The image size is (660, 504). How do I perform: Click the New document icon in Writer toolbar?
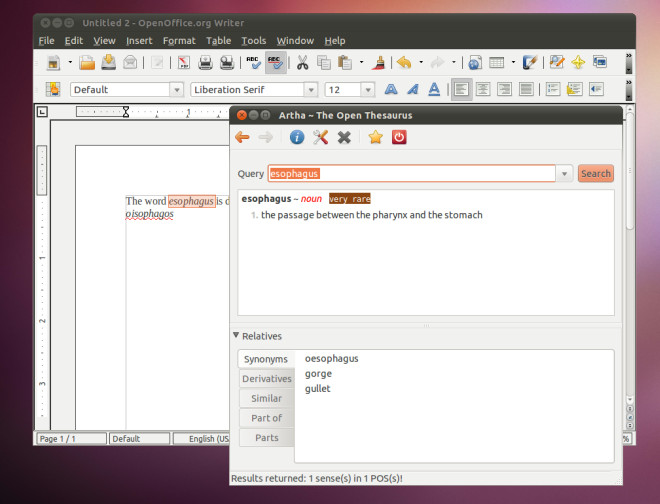coord(53,63)
